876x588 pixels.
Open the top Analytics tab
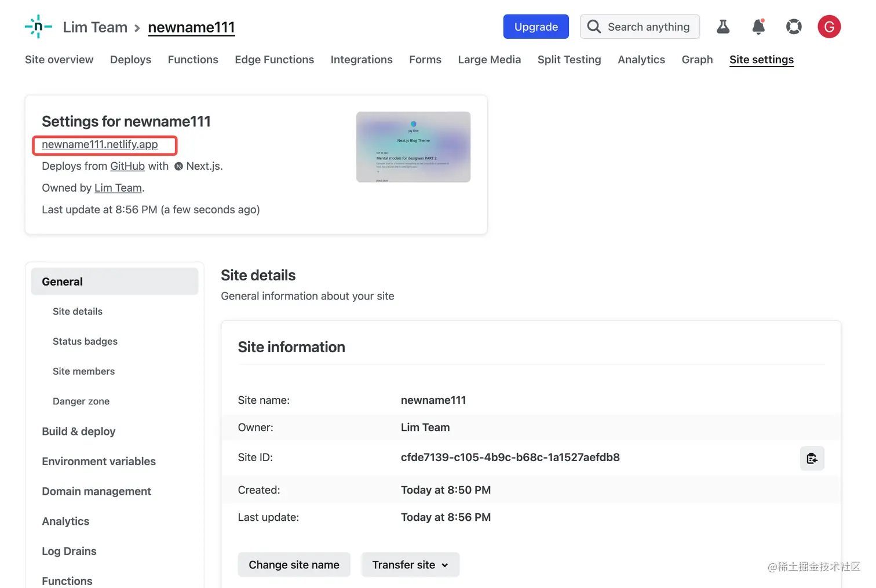point(641,60)
